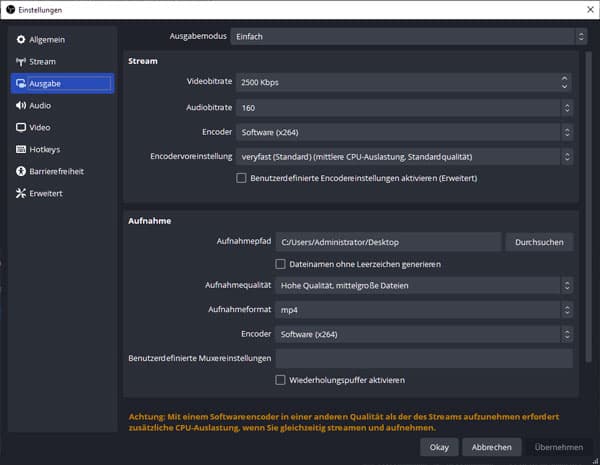The image size is (600, 465).
Task: Click the Stream antenna icon in sidebar
Action: point(20,62)
